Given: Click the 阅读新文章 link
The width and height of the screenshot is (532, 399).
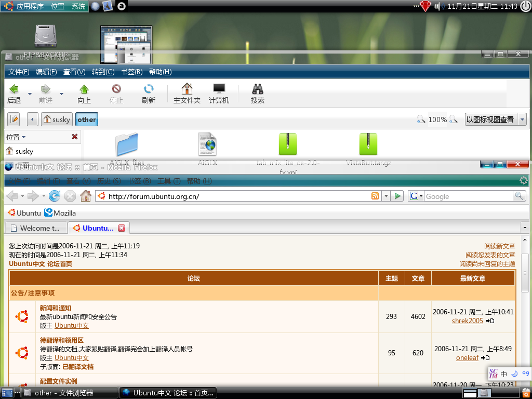Looking at the screenshot, I should (499, 246).
